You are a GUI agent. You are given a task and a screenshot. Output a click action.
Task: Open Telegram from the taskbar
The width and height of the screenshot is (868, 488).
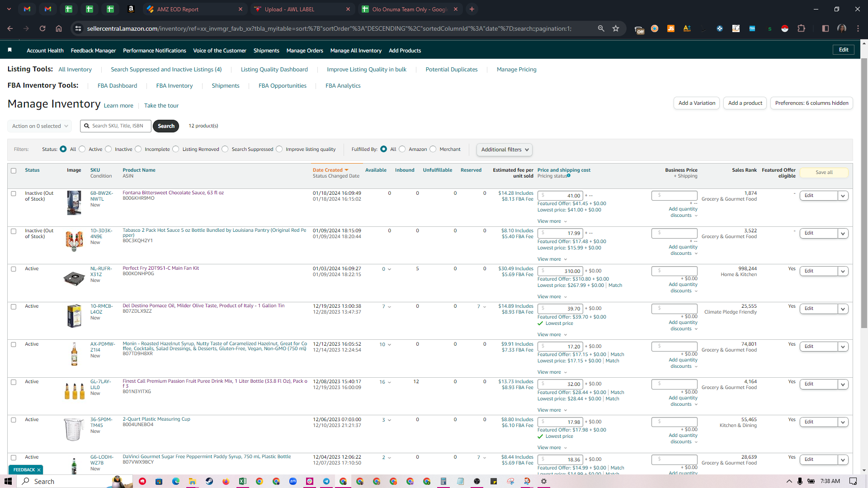click(326, 481)
